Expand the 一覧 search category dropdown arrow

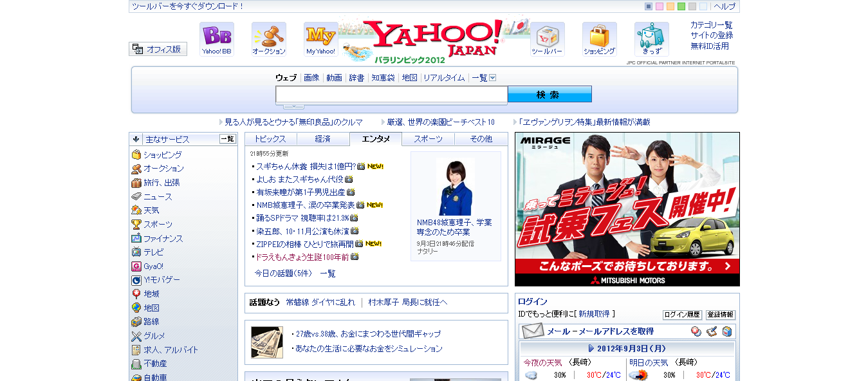click(493, 78)
